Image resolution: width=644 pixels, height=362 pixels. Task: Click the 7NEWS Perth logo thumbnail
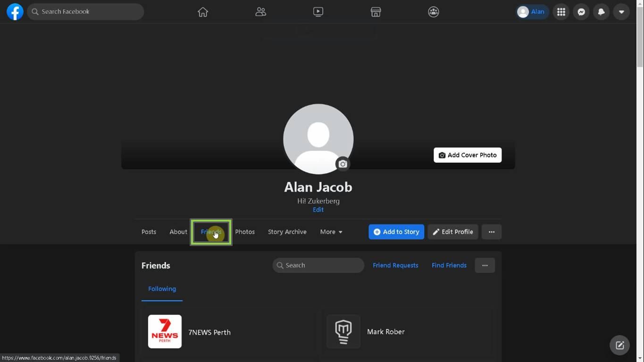165,332
